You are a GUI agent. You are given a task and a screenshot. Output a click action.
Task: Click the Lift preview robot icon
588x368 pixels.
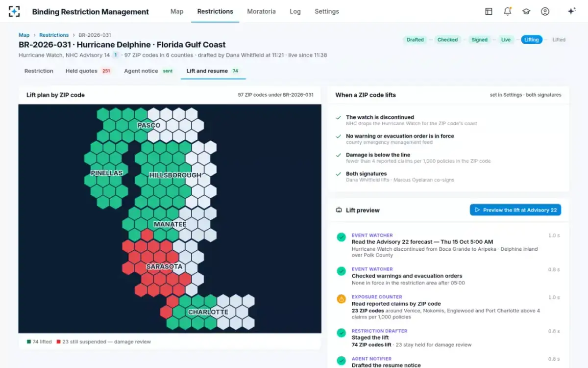click(x=339, y=210)
